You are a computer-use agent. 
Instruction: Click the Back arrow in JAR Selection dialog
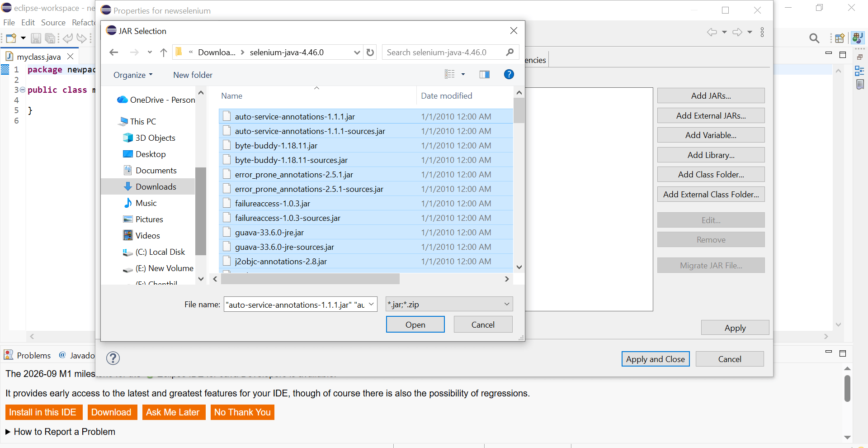coord(114,52)
